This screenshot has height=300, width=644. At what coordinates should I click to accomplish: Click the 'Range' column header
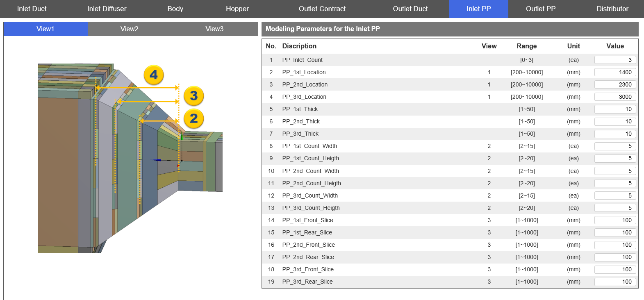click(x=526, y=46)
